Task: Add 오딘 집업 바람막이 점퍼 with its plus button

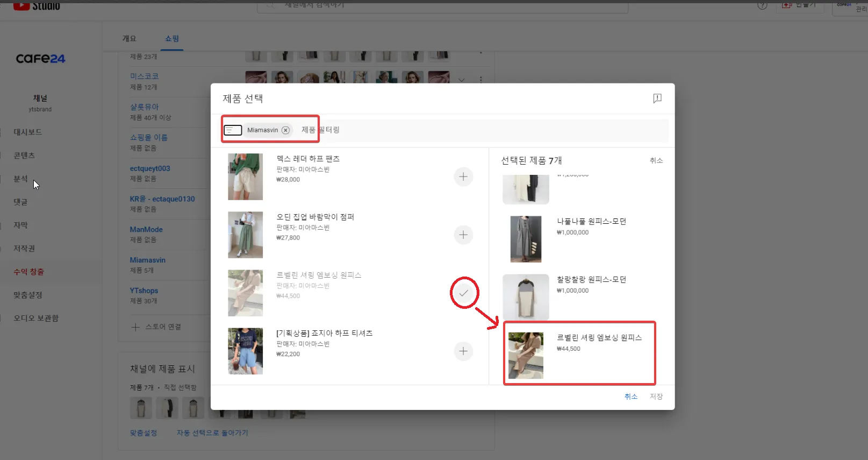Action: pos(463,235)
